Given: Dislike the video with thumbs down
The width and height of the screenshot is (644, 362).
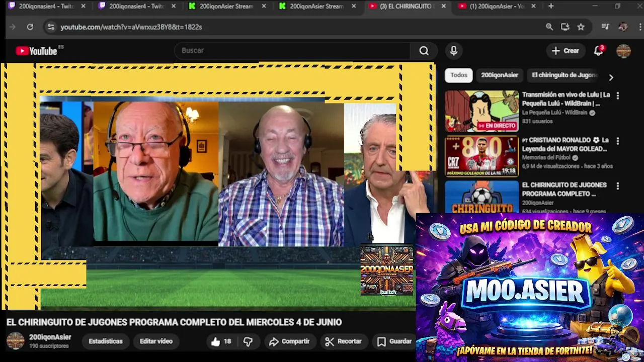Looking at the screenshot, I should click(x=248, y=342).
